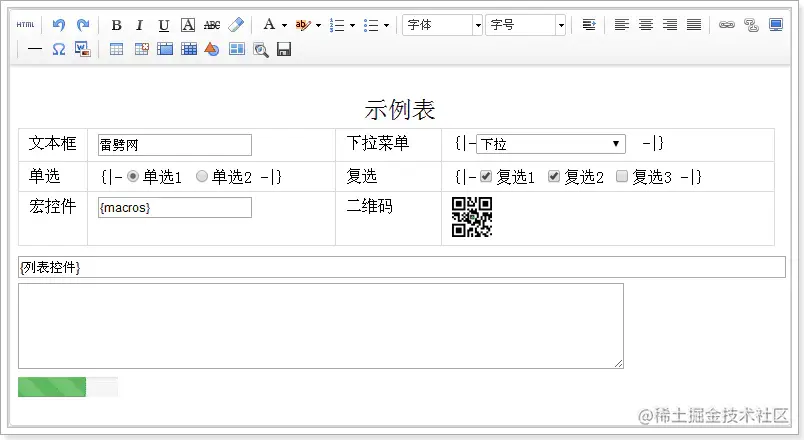Click the blue layout template icon

pyautogui.click(x=236, y=49)
